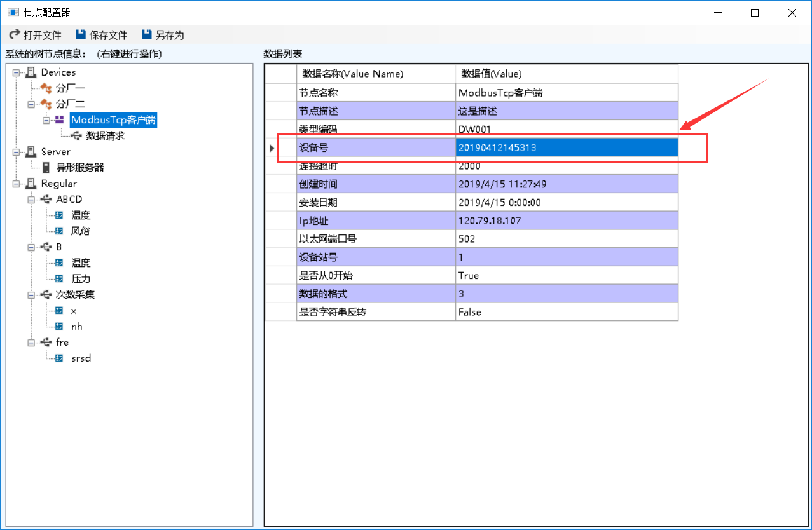Collapse the Server tree node
The height and width of the screenshot is (530, 812).
tap(16, 152)
